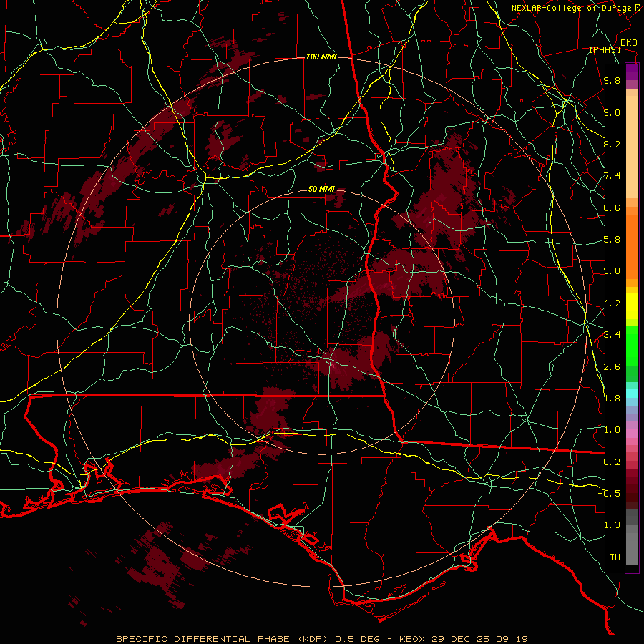The height and width of the screenshot is (644, 644).
Task: Pick the pink color bar segment near 1.0
Action: coord(632,434)
